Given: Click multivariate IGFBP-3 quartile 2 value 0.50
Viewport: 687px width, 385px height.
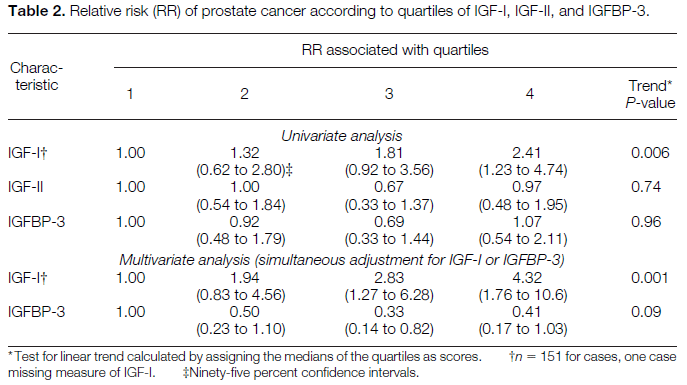Looking at the screenshot, I should click(x=244, y=312).
